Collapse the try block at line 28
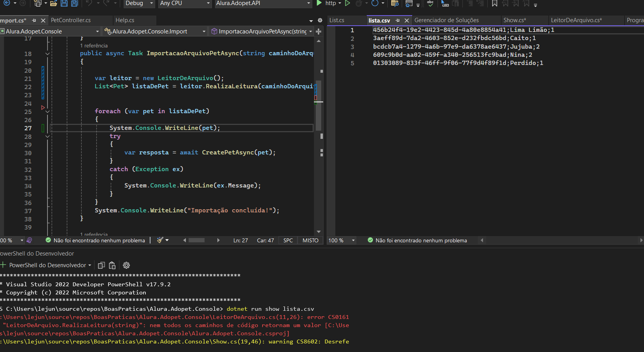The width and height of the screenshot is (644, 352). (47, 137)
